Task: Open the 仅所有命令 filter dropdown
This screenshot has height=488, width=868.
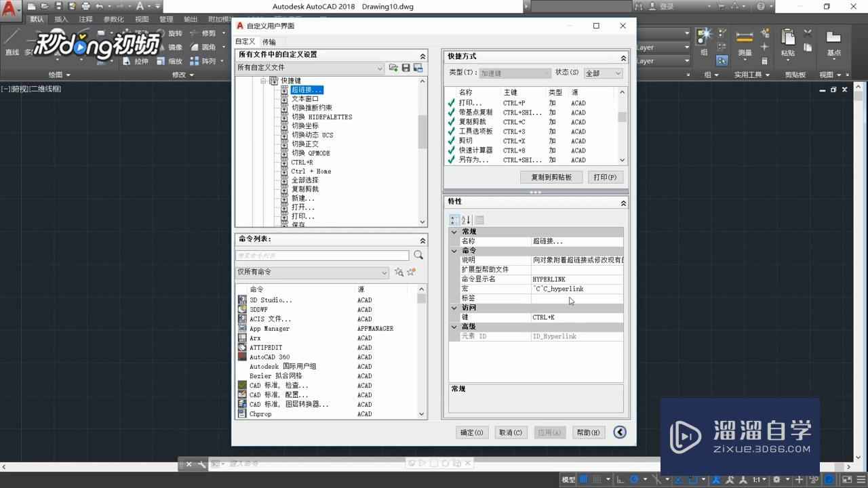Action: [312, 272]
